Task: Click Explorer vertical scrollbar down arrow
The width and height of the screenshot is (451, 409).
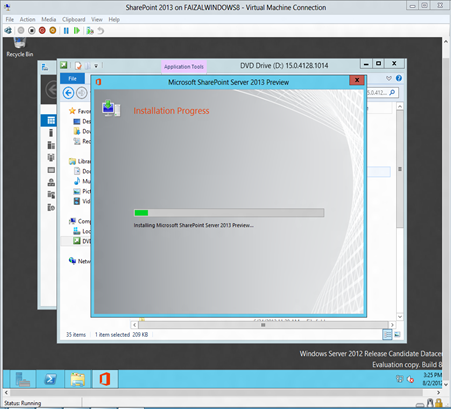Action: pos(400,317)
